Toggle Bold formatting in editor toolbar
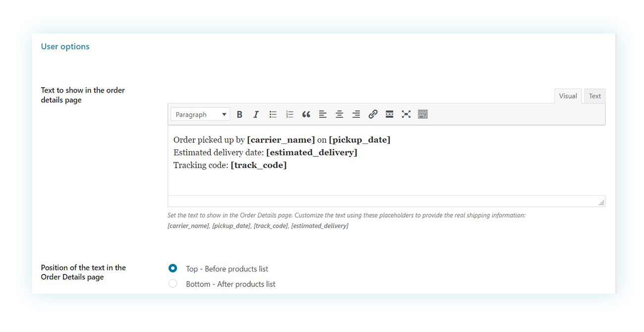The width and height of the screenshot is (644, 332). point(239,114)
